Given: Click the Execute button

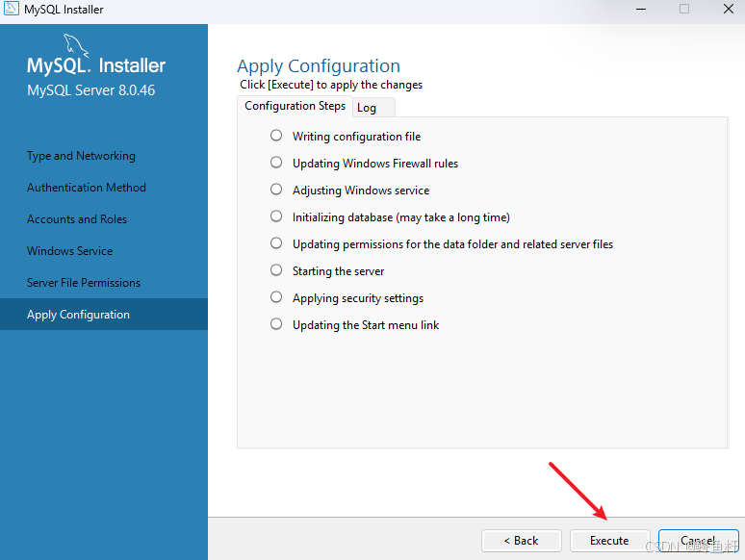Looking at the screenshot, I should coord(609,541).
